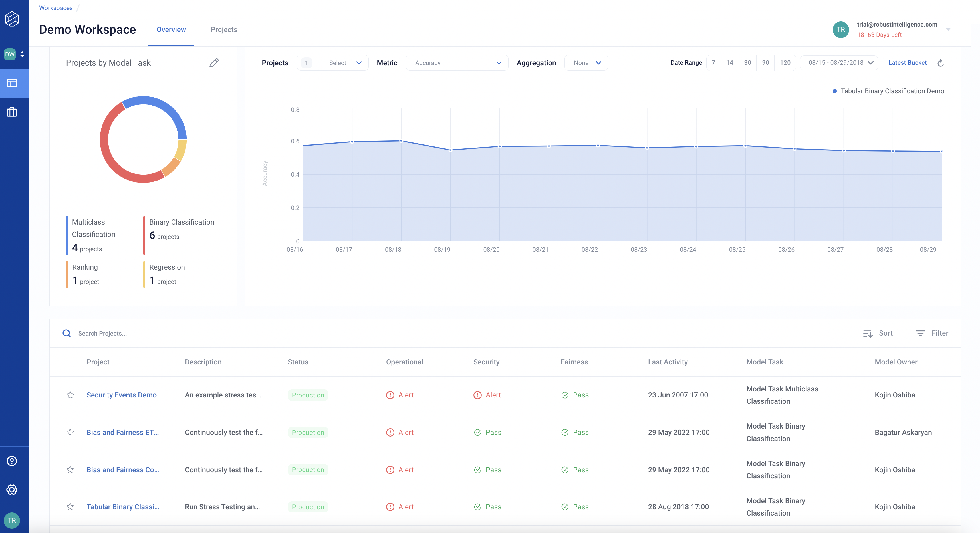Image resolution: width=980 pixels, height=533 pixels.
Task: Favorite the Tabular Binary Classi project row
Action: [70, 507]
